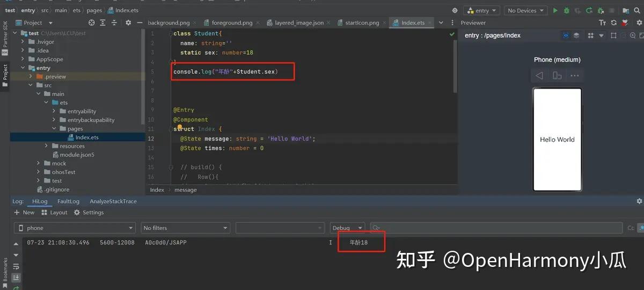The image size is (644, 290).
Task: Click the log search input field
Action: [496, 228]
